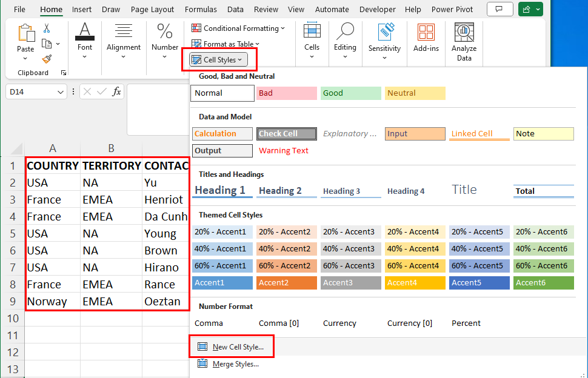The image size is (588, 378).
Task: Open the Comments speech bubble button
Action: [499, 9]
